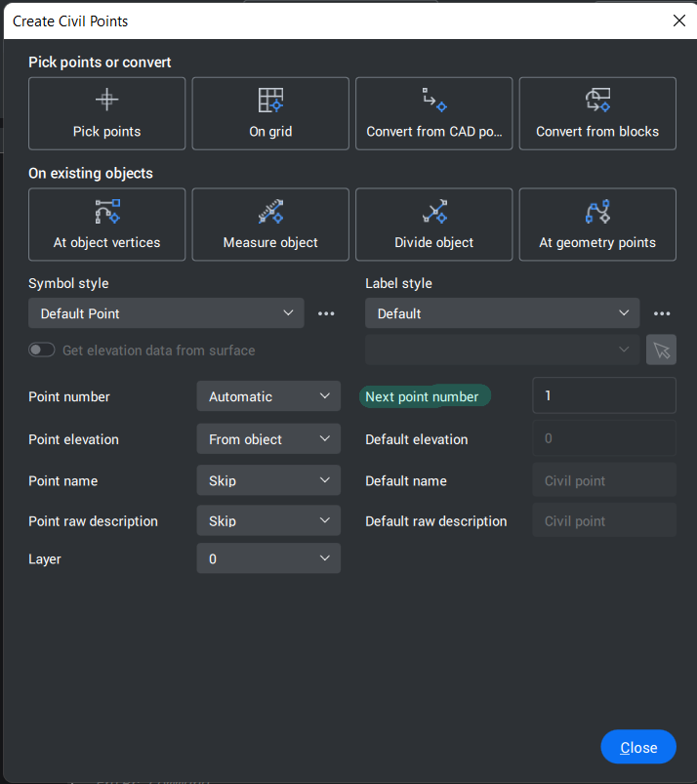Choose the On grid point creation option

click(x=270, y=113)
